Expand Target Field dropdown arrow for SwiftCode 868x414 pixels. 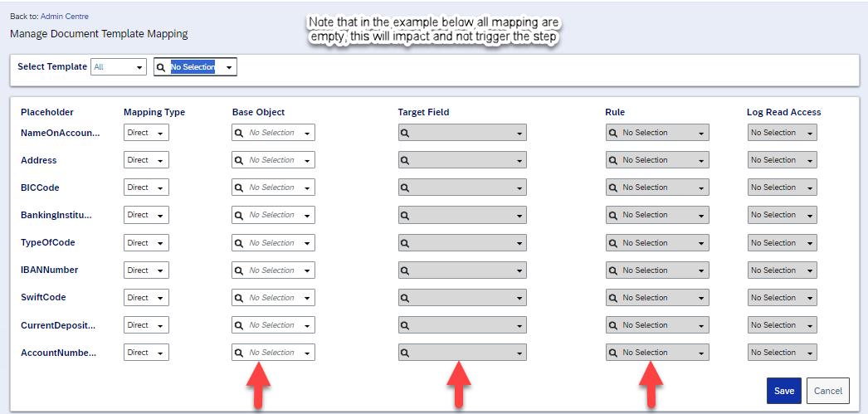[519, 298]
